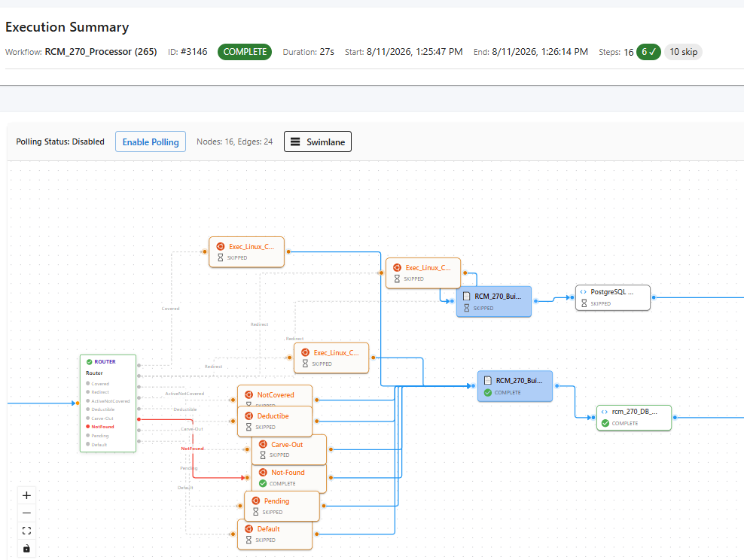Image resolution: width=744 pixels, height=560 pixels.
Task: Click the zoom in plus icon
Action: [26, 495]
